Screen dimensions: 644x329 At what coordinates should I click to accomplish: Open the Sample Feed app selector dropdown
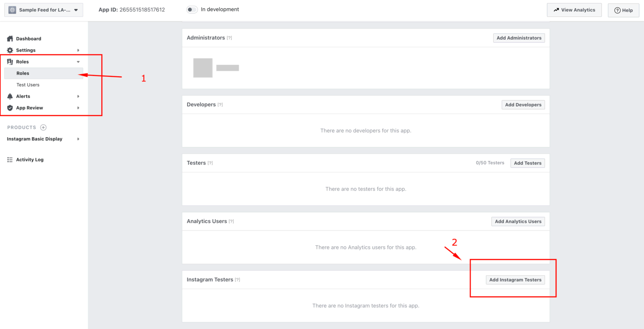(x=44, y=10)
